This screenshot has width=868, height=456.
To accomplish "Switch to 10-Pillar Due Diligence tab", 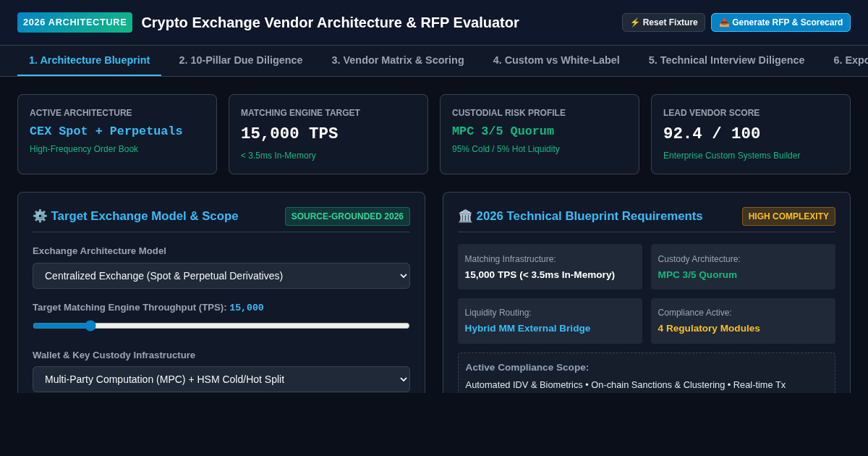I will pos(241,60).
